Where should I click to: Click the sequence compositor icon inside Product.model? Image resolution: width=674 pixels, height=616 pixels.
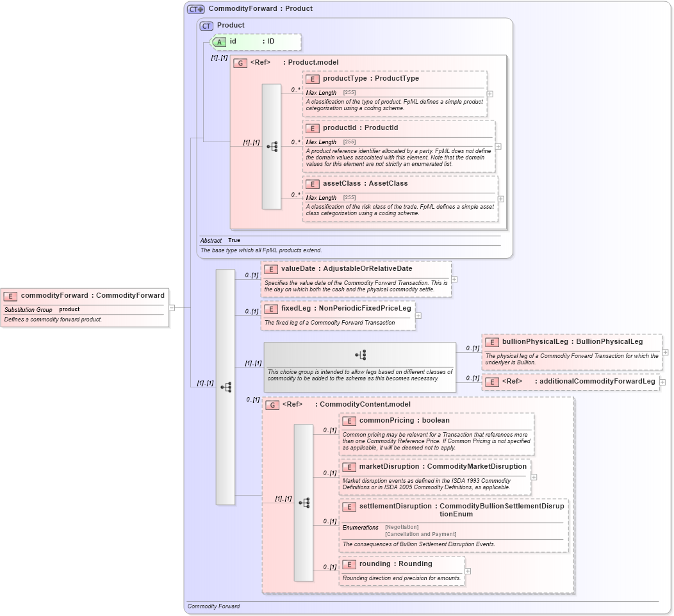point(272,147)
